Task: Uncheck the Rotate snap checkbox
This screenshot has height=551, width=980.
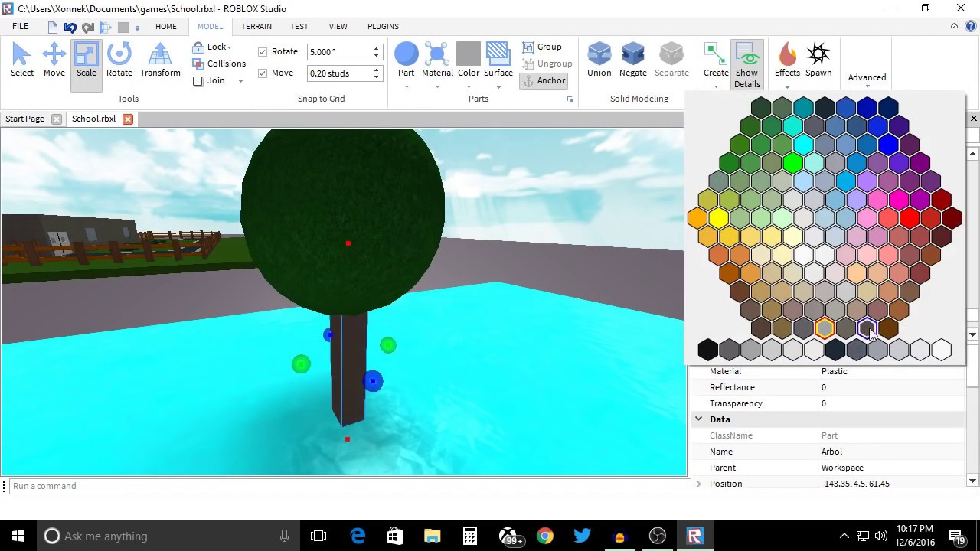Action: tap(263, 52)
